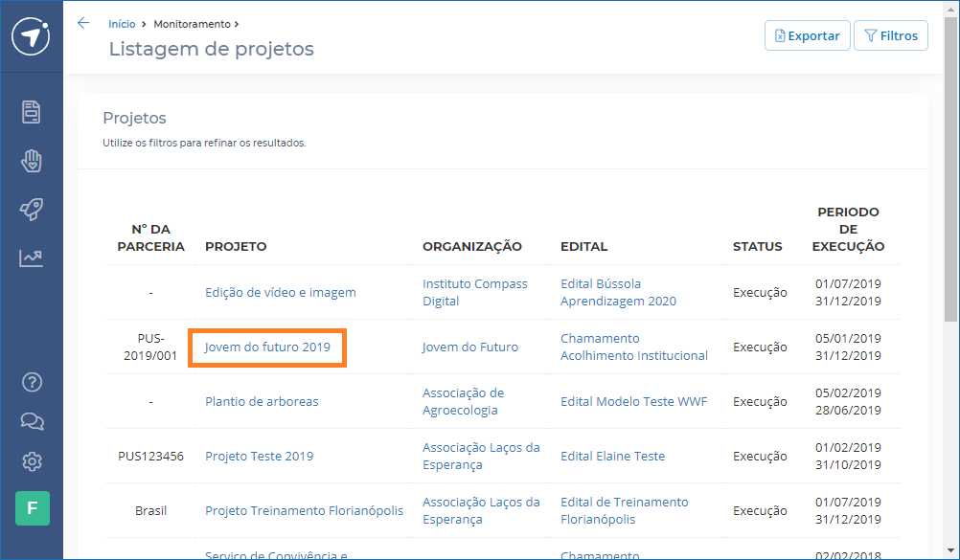Click the page vertical scrollbar thumb

point(950,168)
